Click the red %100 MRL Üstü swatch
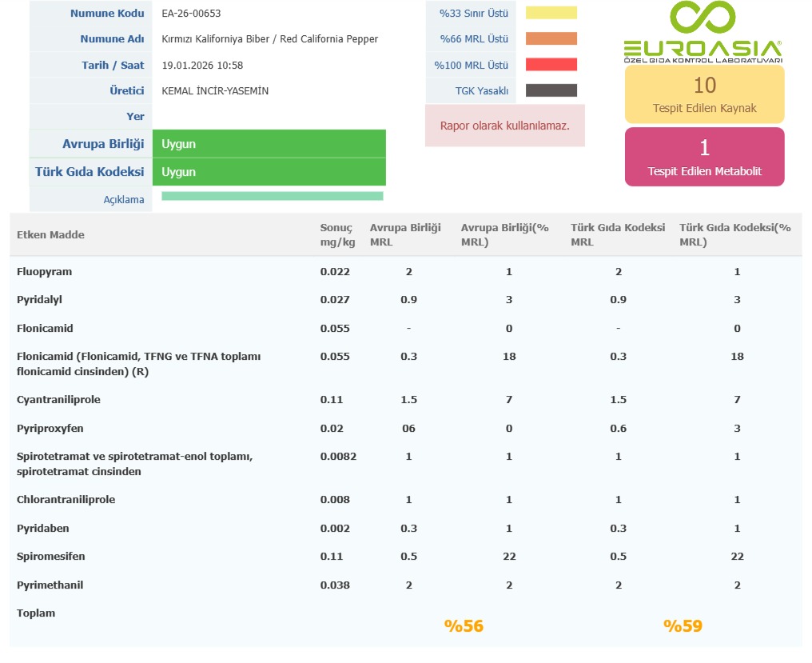Image resolution: width=812 pixels, height=663 pixels. (551, 65)
